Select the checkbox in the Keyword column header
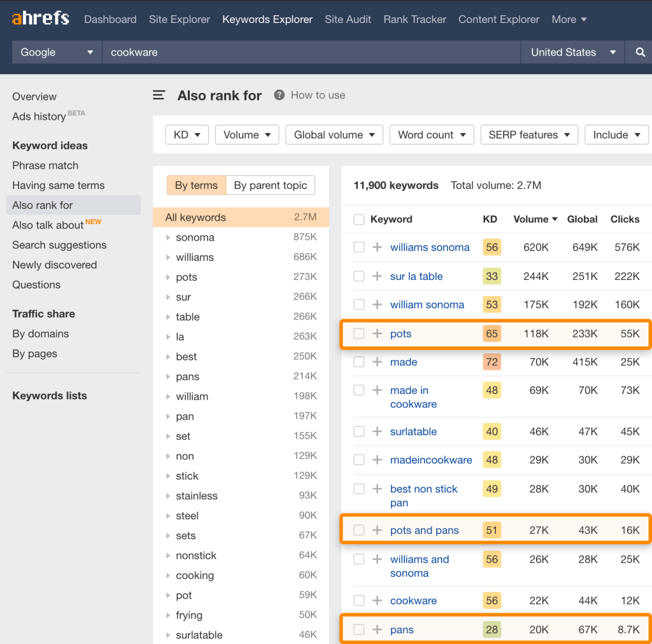 (358, 219)
